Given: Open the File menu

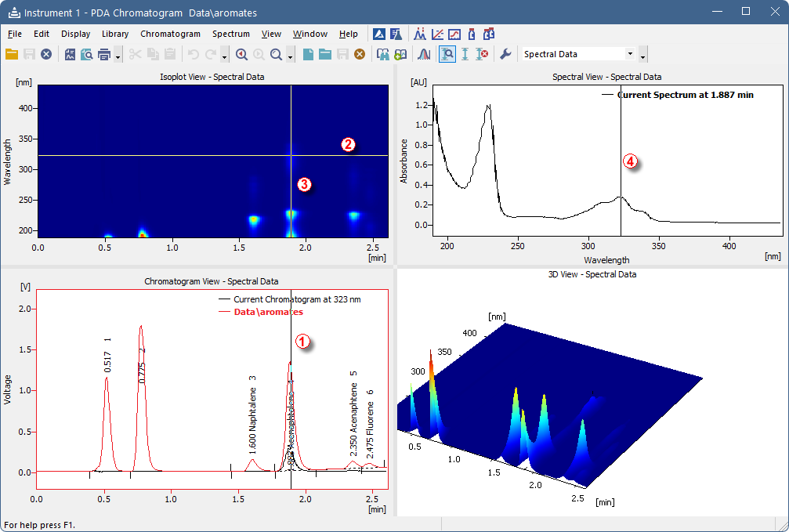Looking at the screenshot, I should (x=15, y=34).
